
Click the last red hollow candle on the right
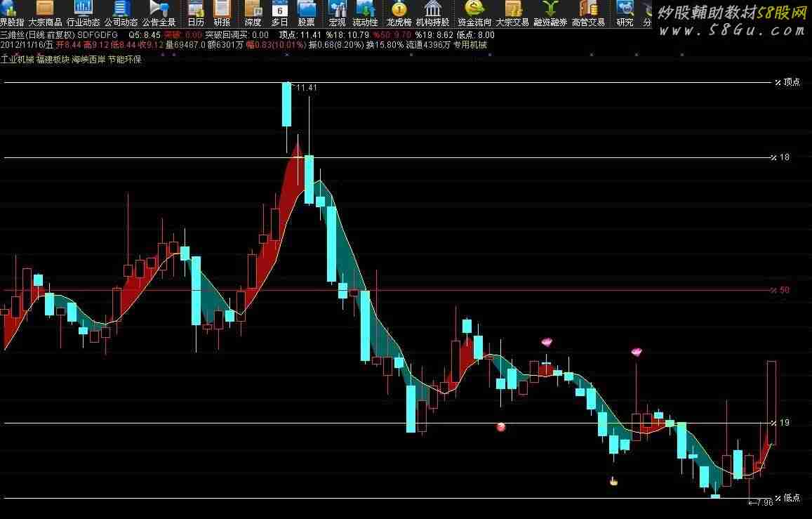[771, 402]
